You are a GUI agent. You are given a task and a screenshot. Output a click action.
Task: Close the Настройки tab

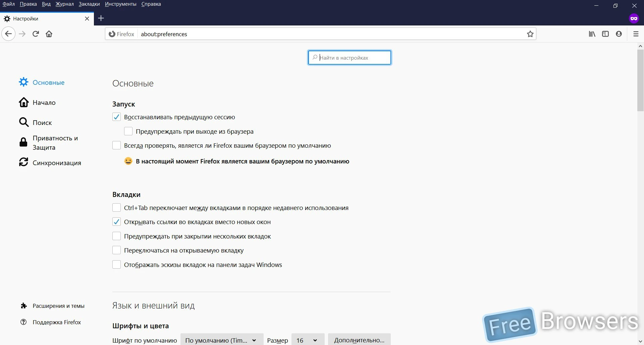(x=87, y=19)
